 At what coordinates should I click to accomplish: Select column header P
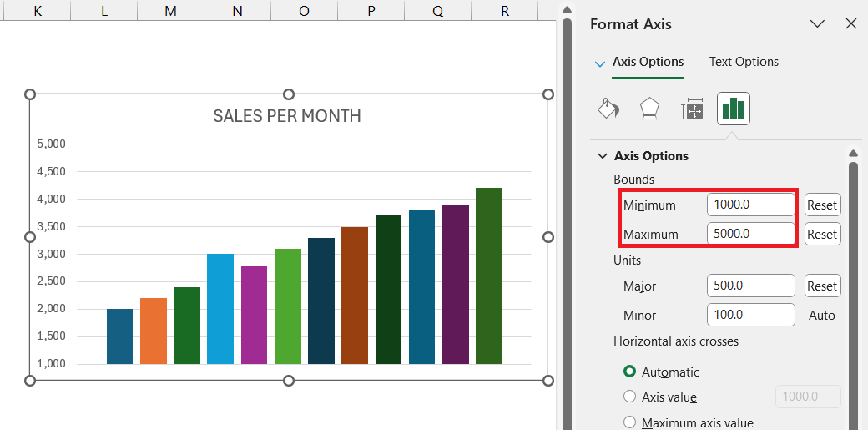371,11
